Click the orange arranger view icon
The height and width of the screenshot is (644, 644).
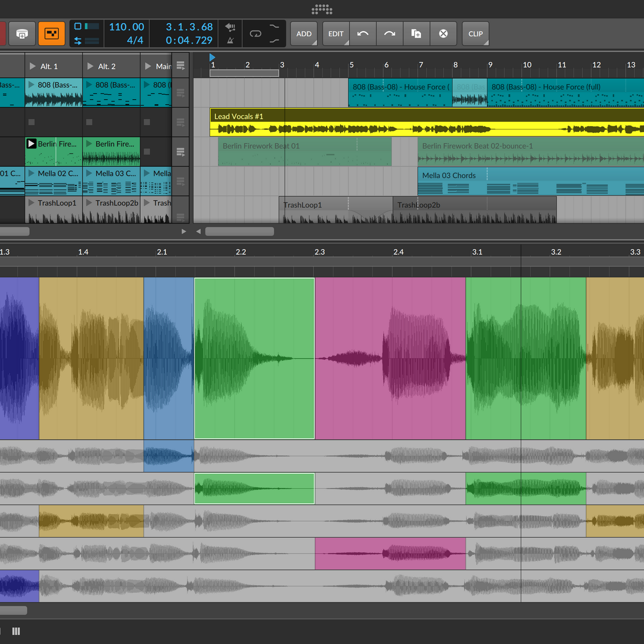pos(52,34)
